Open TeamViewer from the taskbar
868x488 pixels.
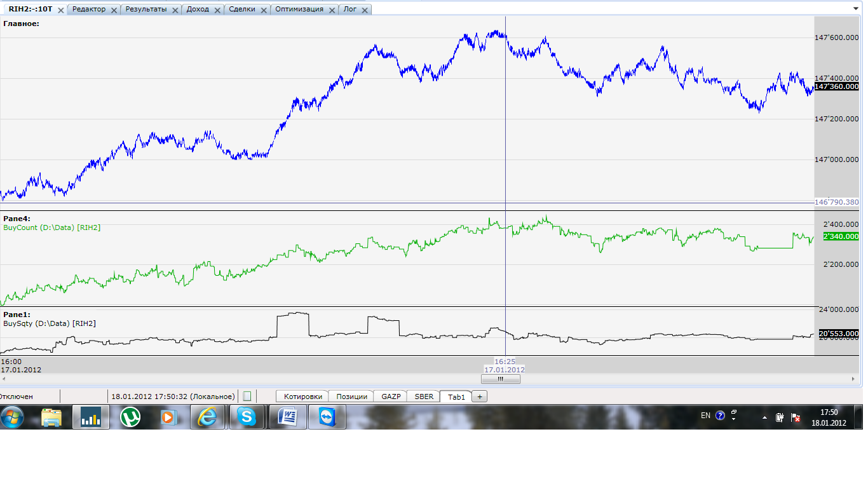pos(327,417)
